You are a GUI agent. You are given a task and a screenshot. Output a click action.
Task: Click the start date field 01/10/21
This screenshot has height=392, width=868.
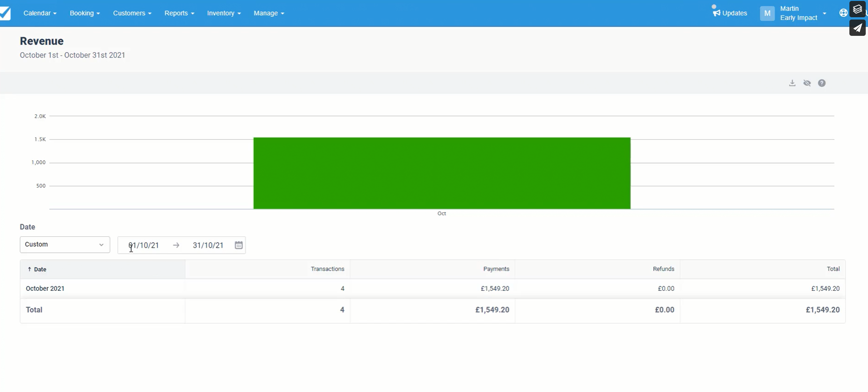tap(144, 245)
